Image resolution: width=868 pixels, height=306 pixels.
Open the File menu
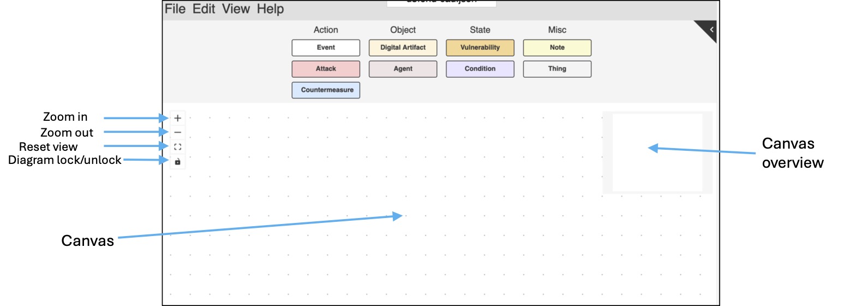click(175, 9)
